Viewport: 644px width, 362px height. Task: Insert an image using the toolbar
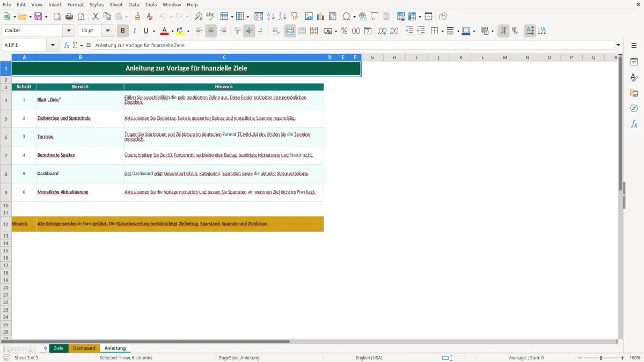point(309,17)
